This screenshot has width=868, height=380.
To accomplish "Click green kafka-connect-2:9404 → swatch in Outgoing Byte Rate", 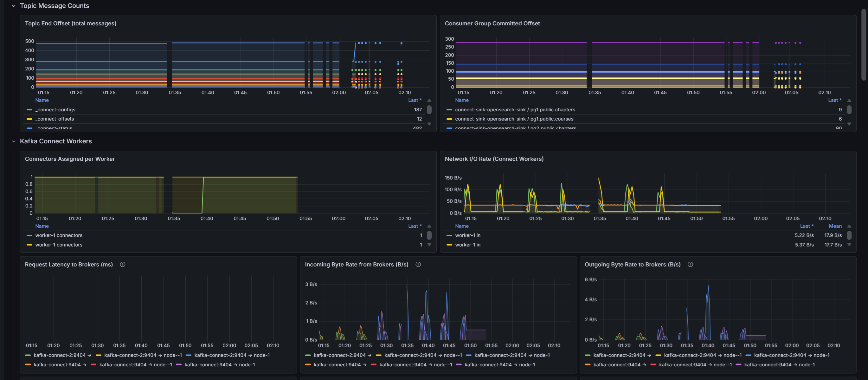I will click(x=588, y=355).
